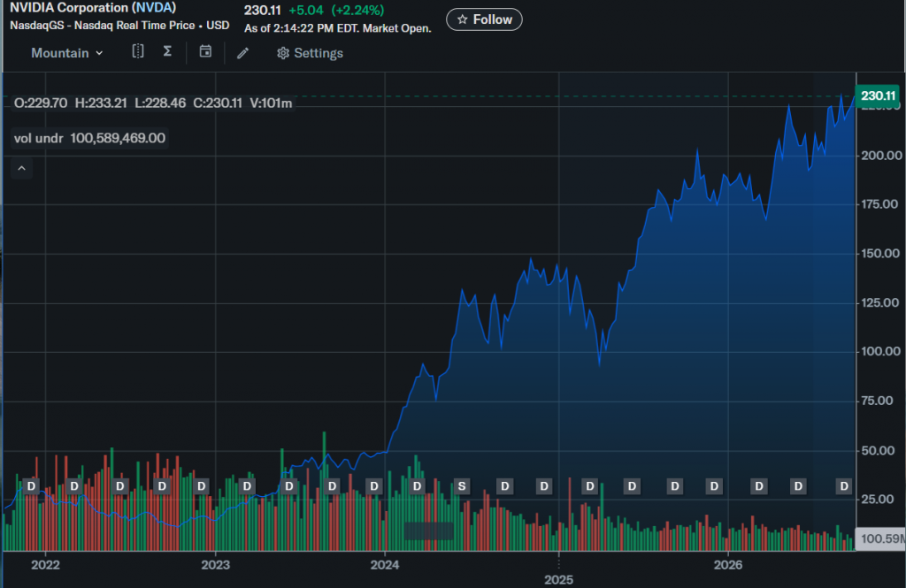Click the stock split S marker
Image resolution: width=906 pixels, height=588 pixels.
coord(462,486)
